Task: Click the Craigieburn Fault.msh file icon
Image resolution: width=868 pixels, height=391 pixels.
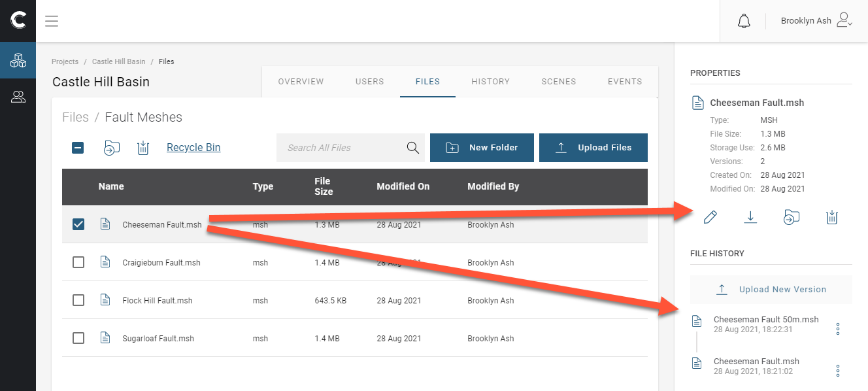Action: point(105,262)
